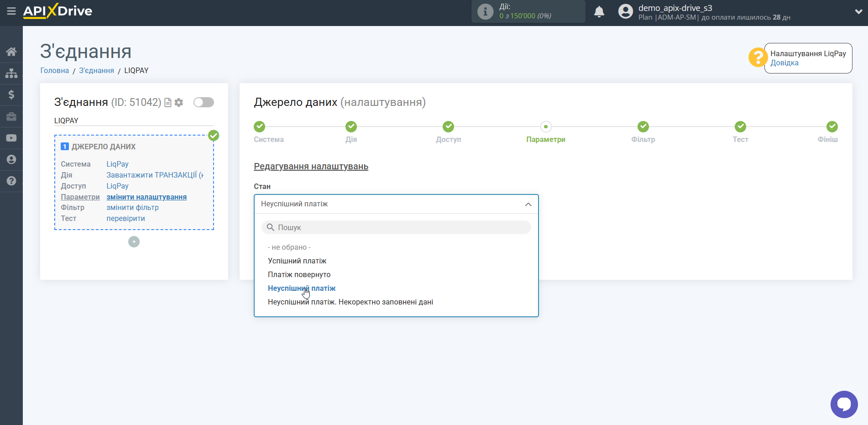Go to Головна breadcrumb
The width and height of the screenshot is (868, 425).
click(55, 70)
